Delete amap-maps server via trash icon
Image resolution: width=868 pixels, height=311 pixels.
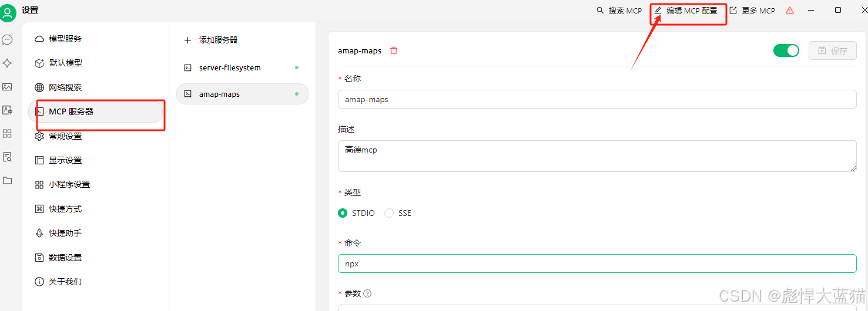394,50
